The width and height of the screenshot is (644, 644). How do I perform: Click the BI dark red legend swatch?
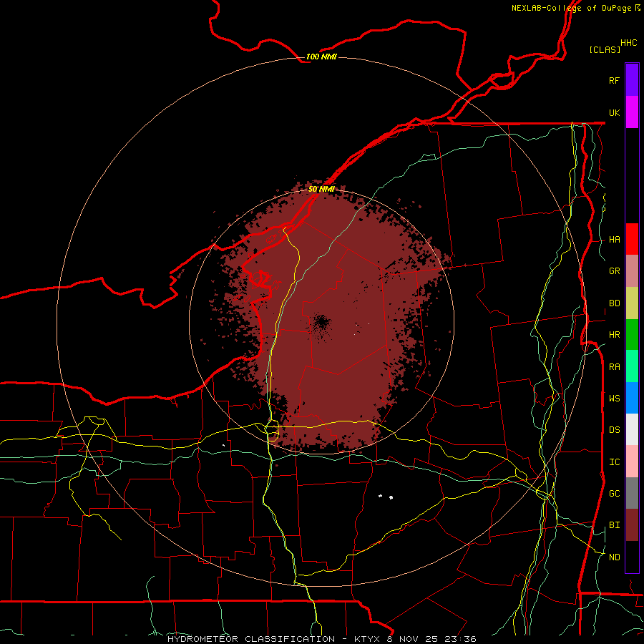coord(632,525)
